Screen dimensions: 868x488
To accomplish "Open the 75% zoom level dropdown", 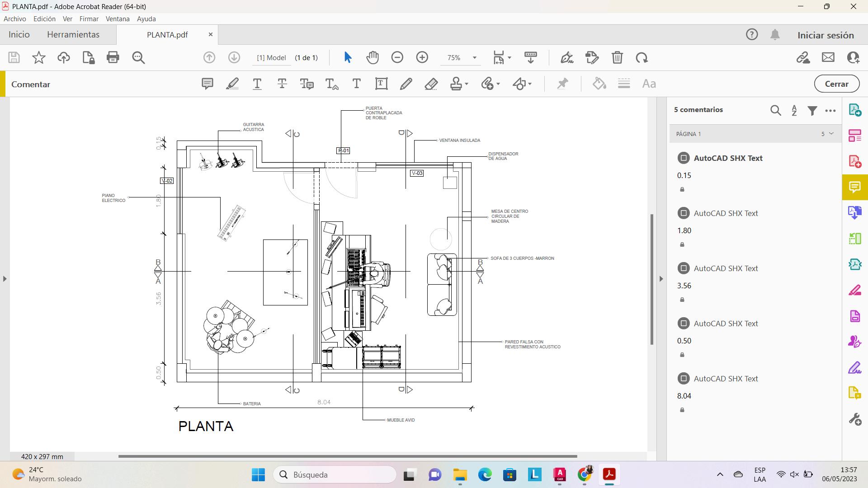I will click(474, 58).
